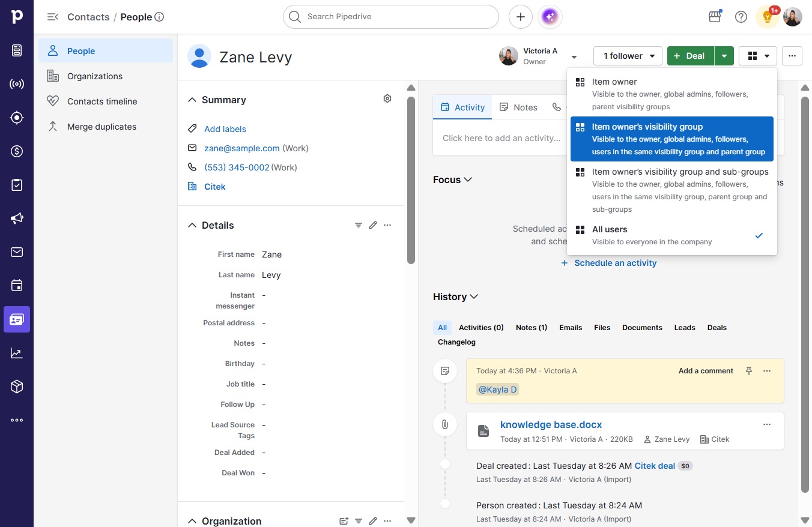Viewport: 812px width, 527px height.
Task: Open the Deal button dropdown arrow
Action: click(x=724, y=56)
